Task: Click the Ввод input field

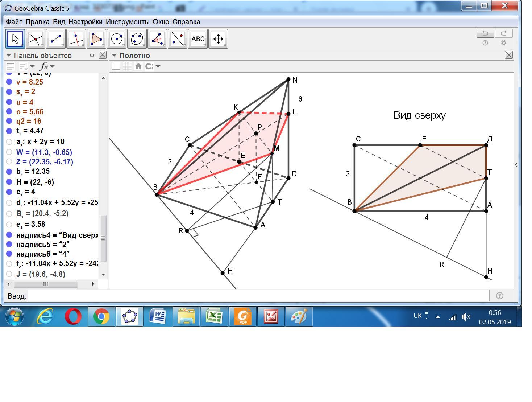Action: 258,296
